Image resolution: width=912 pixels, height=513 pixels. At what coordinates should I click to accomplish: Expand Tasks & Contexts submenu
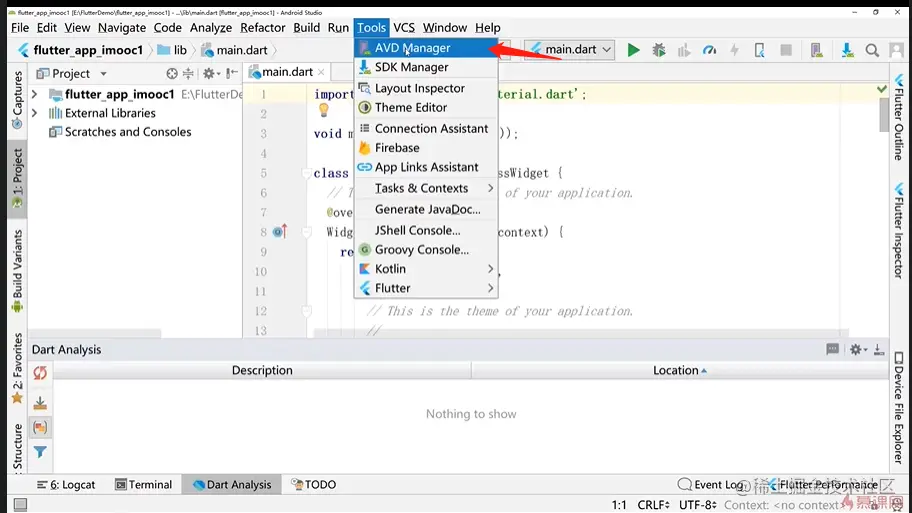(x=426, y=188)
